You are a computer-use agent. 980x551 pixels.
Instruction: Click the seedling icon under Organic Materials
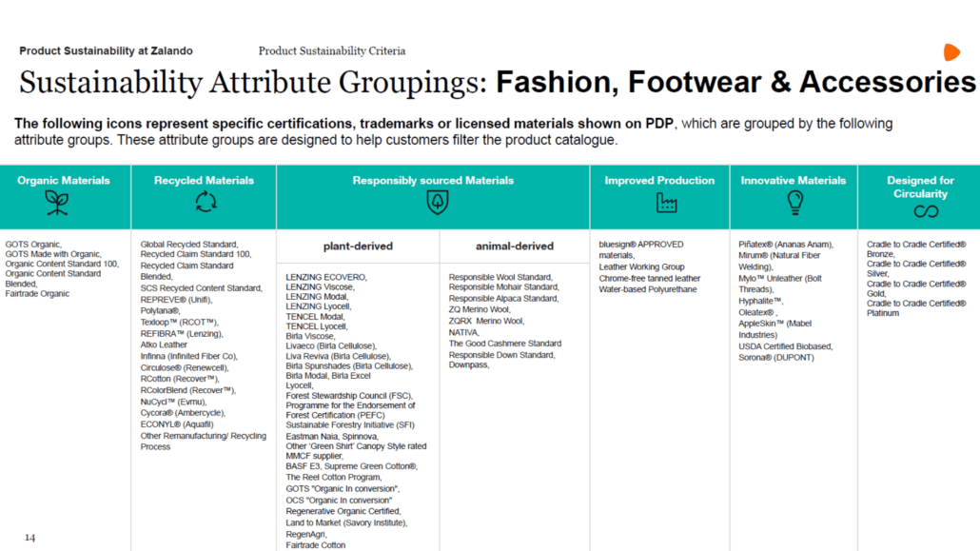(x=57, y=202)
